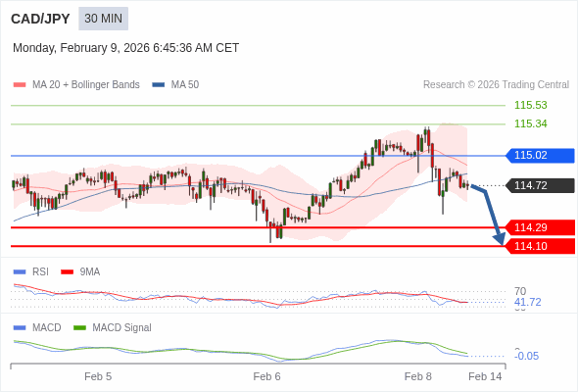Screen dimensions: 578x392
Task: Click the 'Feb 8' date axis label
Action: (417, 377)
